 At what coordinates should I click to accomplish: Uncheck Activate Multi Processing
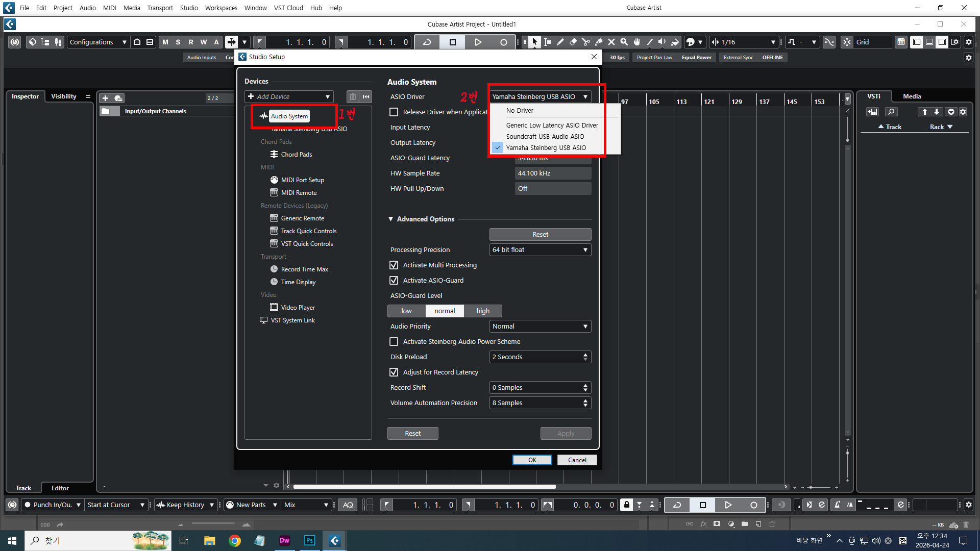click(x=394, y=265)
